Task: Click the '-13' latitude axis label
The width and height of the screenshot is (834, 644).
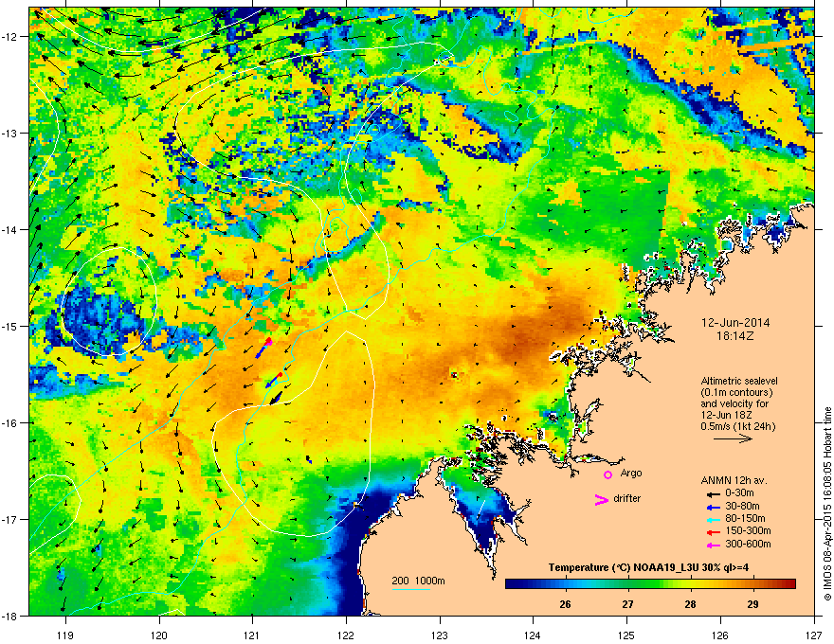Action: [x=9, y=134]
